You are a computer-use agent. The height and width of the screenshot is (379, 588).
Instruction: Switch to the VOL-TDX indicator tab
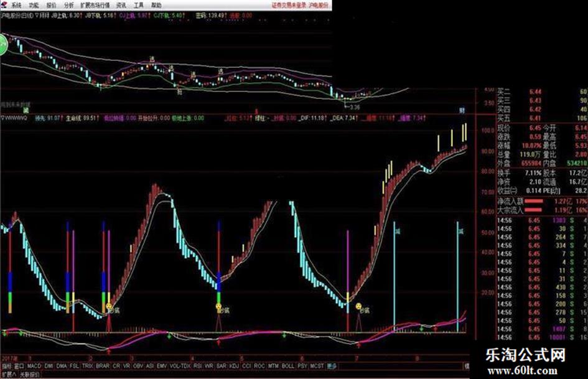click(x=180, y=365)
